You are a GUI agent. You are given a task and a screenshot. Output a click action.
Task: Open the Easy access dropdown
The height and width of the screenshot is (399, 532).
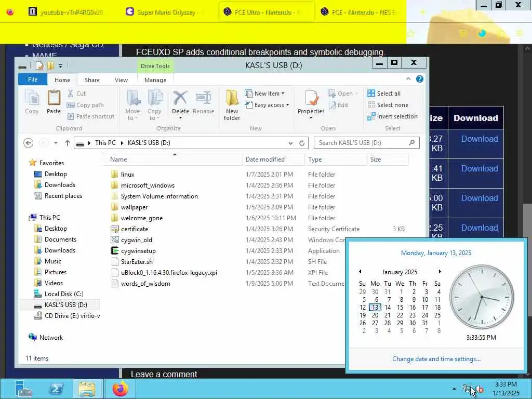(267, 105)
